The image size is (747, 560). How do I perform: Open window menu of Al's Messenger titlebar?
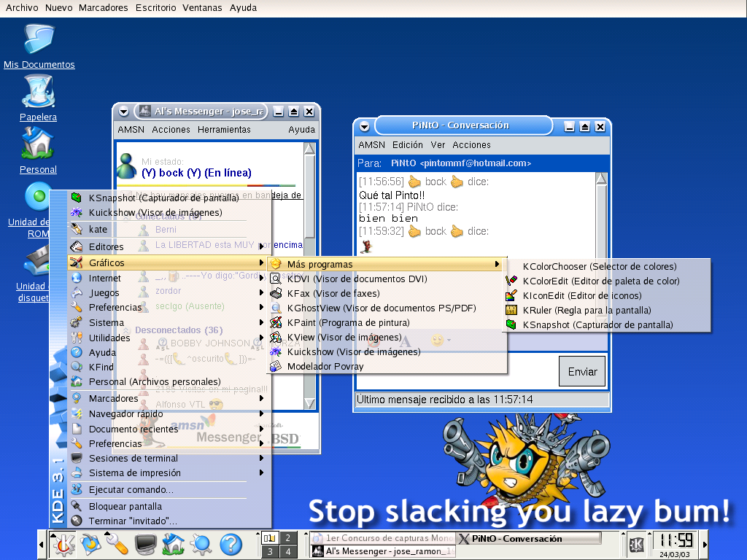(x=124, y=112)
